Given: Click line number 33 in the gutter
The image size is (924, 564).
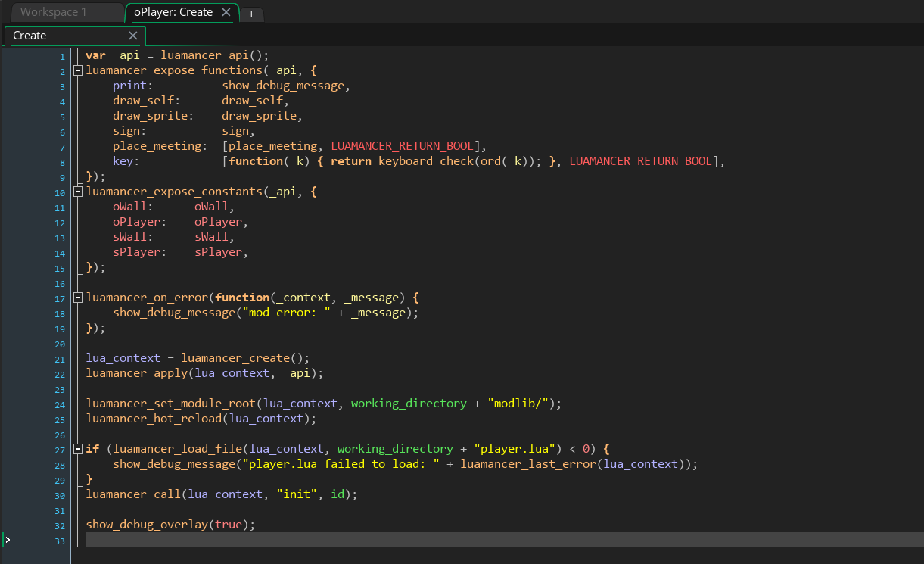Looking at the screenshot, I should coord(61,541).
